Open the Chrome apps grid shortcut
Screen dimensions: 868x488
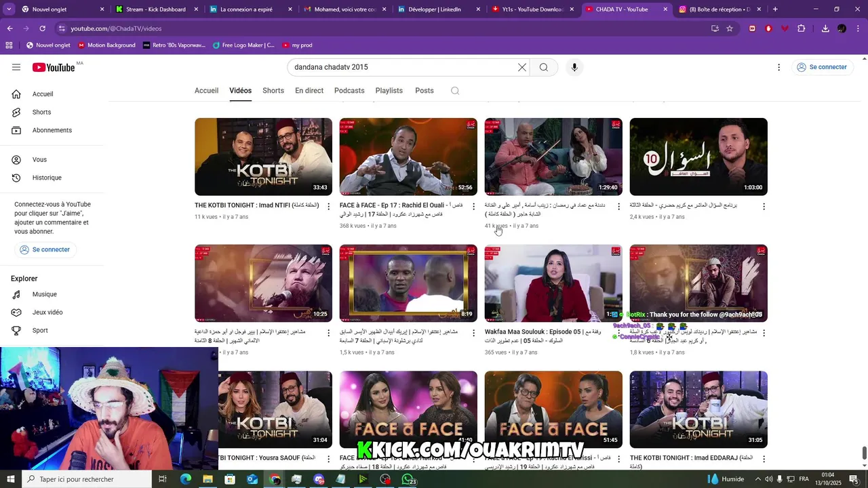[x=9, y=45]
